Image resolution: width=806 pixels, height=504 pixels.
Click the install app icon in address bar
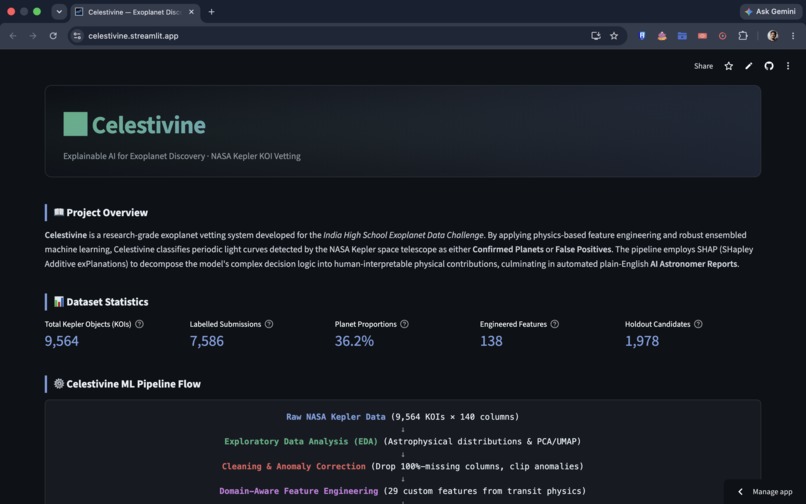point(595,36)
